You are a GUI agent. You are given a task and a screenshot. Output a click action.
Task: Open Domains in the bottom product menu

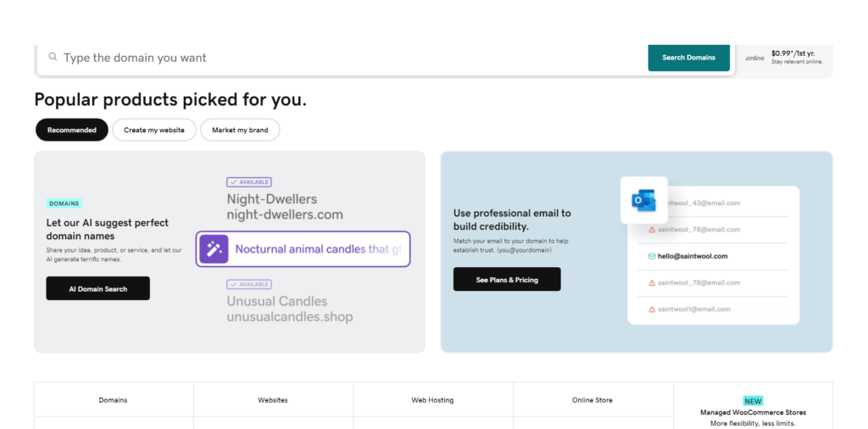pos(114,400)
